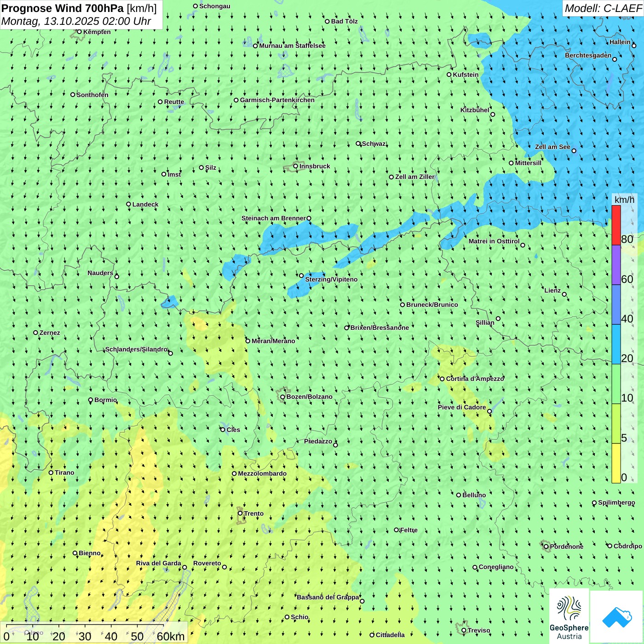Click the GeoSphere Austria logo
Viewport: 644px width, 644px height.
569,616
